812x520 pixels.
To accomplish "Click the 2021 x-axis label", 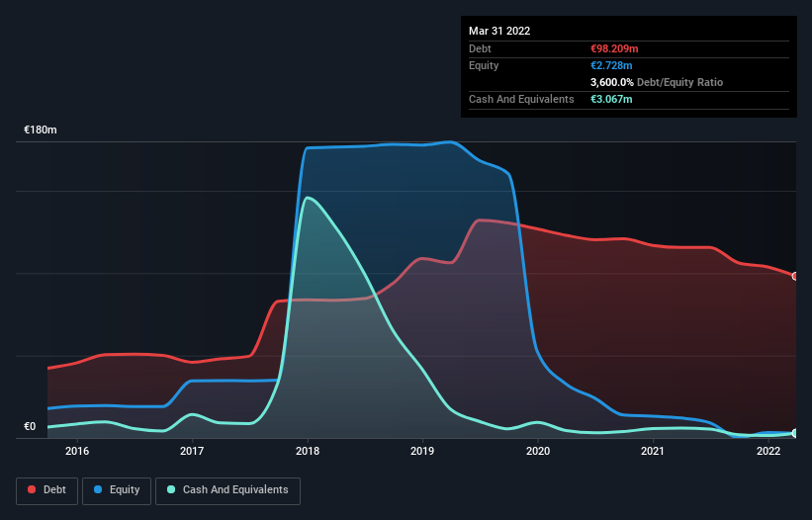I will (653, 451).
